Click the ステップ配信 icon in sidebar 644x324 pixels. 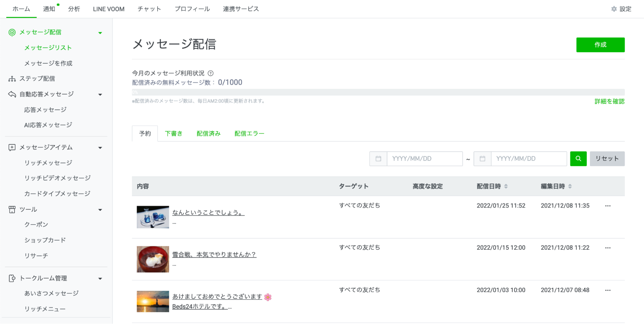[12, 79]
